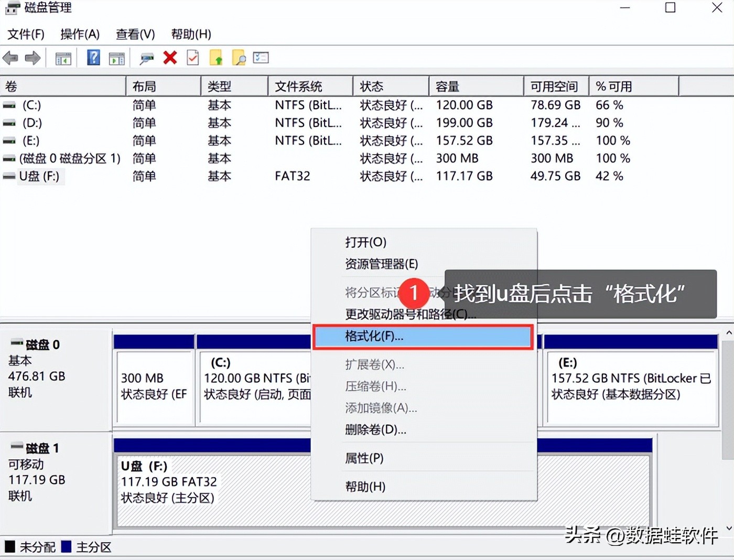Open the 查看(V) menu

coord(135,34)
